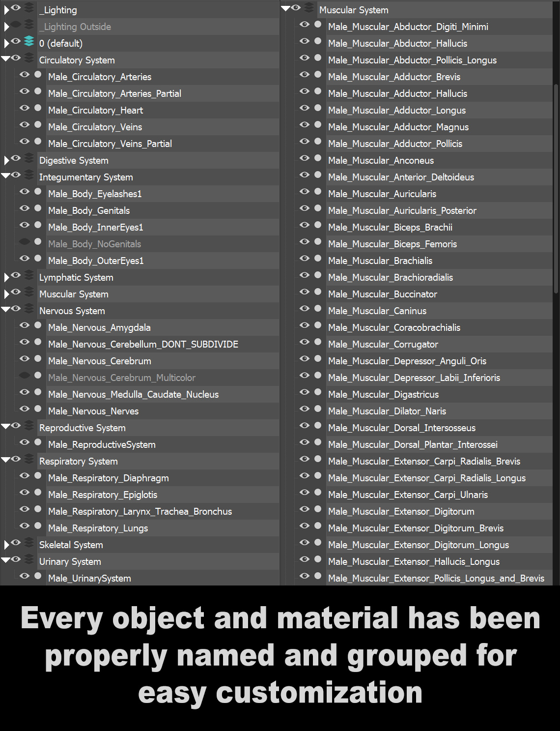
Task: Click the layer icon beside Skeletal System
Action: tap(29, 542)
